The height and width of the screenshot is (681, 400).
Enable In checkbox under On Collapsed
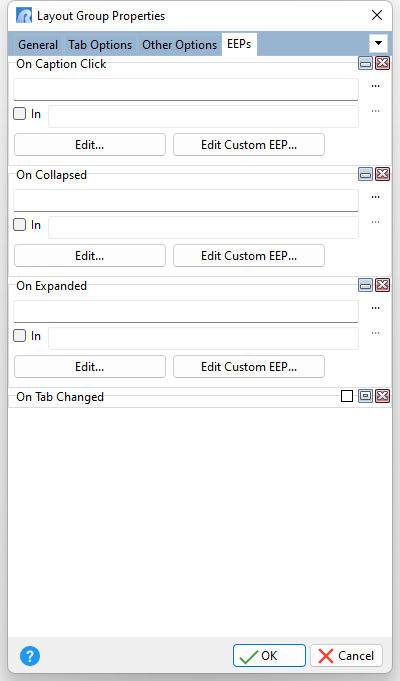click(20, 225)
